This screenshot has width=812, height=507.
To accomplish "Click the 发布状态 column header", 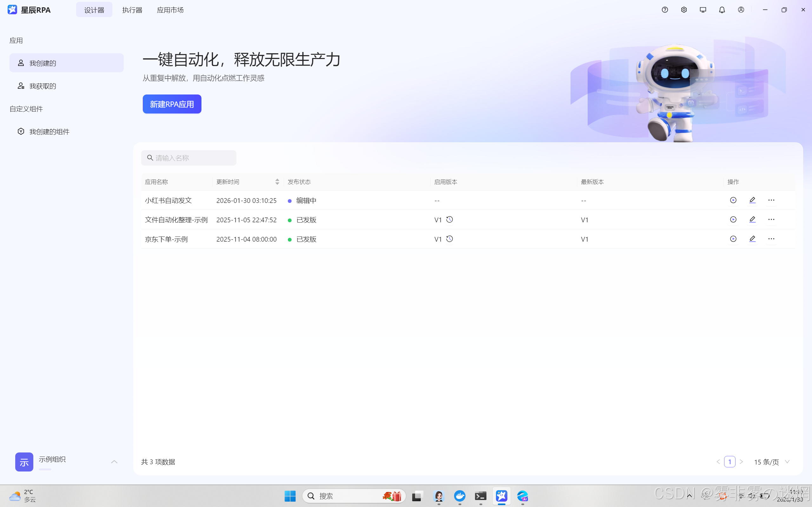I will pos(299,182).
